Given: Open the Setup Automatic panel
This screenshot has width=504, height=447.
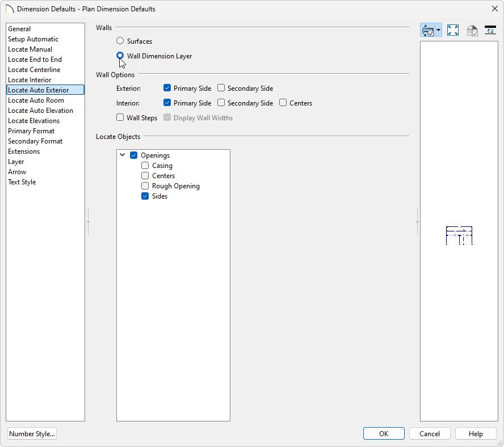Looking at the screenshot, I should coord(45,39).
